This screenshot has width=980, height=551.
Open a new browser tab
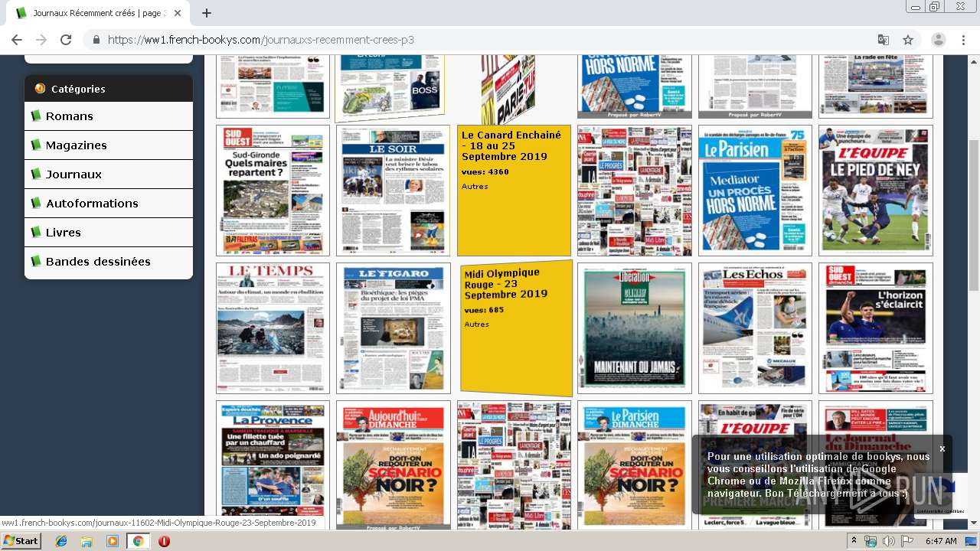[x=207, y=13]
